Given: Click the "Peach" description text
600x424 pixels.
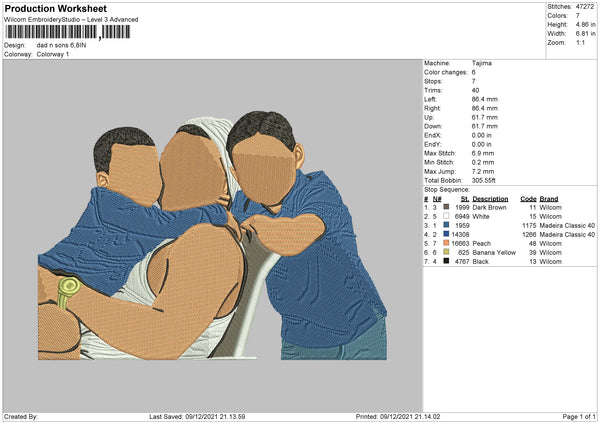Looking at the screenshot, I should (481, 244).
